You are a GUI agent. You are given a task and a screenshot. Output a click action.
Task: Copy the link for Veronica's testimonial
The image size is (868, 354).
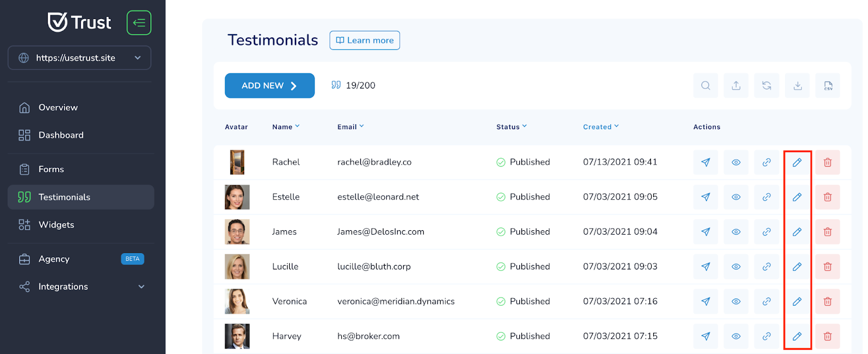[767, 301]
